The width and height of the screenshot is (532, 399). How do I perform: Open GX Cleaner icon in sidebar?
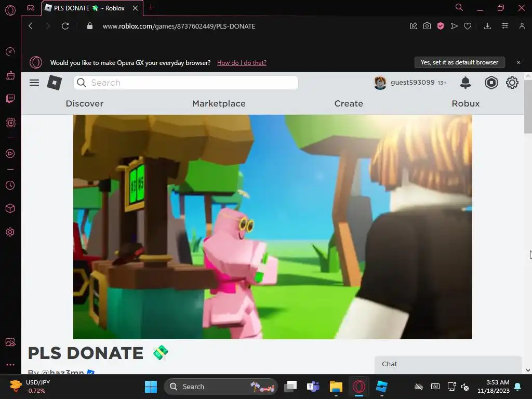pos(10,75)
